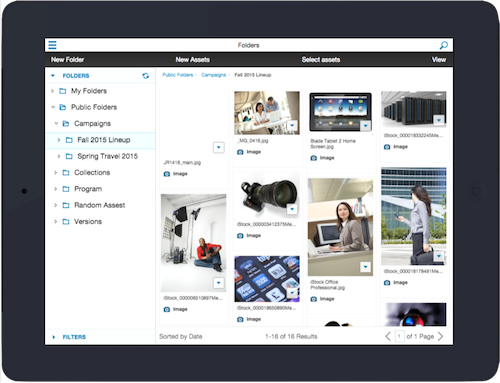Screen dimensions: 500x383
Task: Select the Random Assest folder
Action: (x=100, y=205)
